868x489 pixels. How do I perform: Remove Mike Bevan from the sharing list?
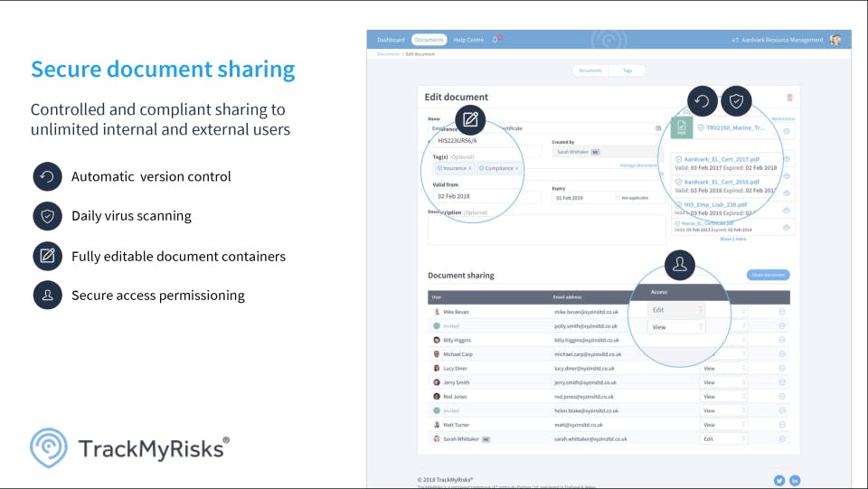[x=782, y=312]
